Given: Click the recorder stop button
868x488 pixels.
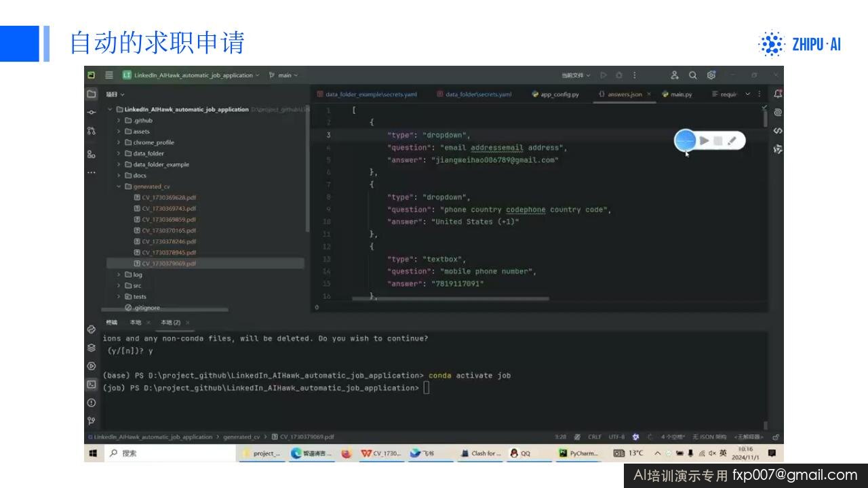Looking at the screenshot, I should tap(718, 141).
